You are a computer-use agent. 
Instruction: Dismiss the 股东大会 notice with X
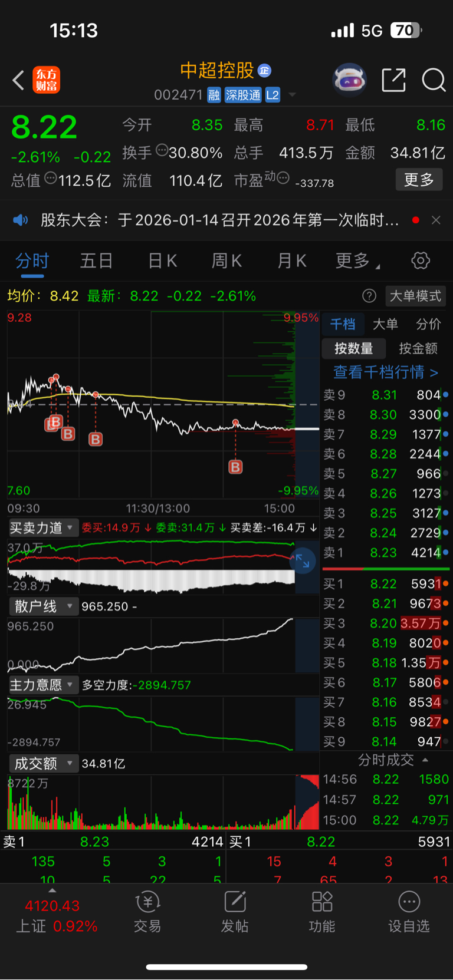[436, 220]
